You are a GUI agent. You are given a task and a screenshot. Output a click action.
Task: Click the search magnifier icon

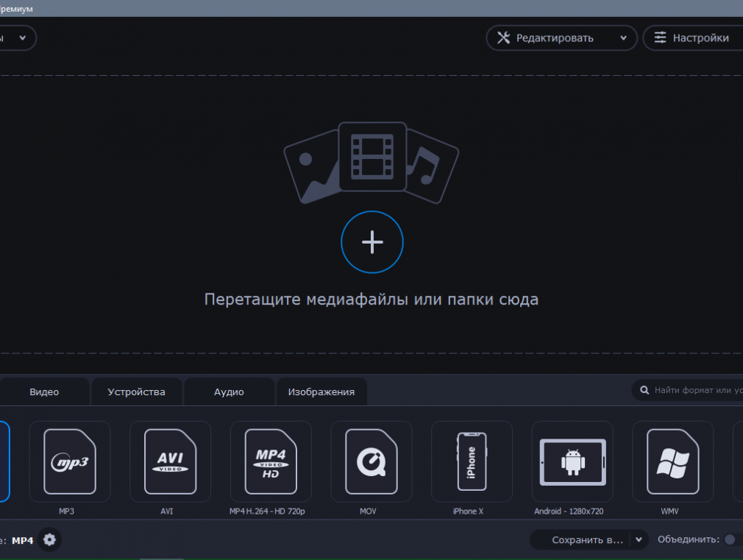pyautogui.click(x=644, y=390)
